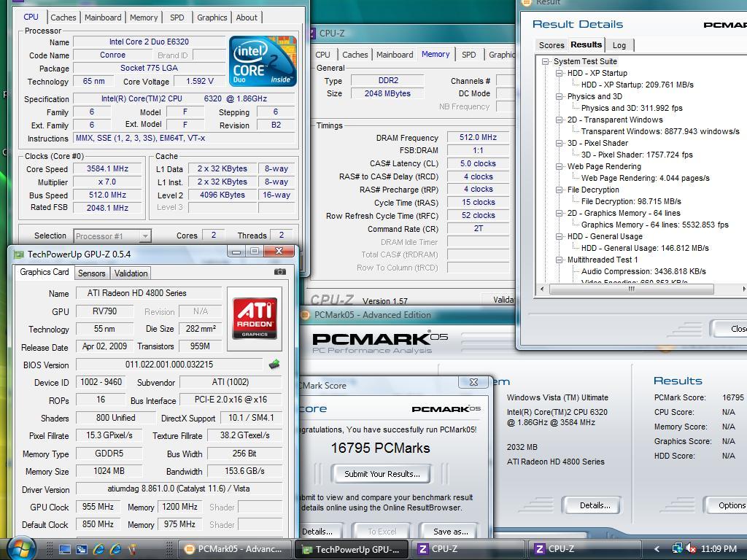Collapse File Decryption node
This screenshot has height=560, width=747.
560,190
